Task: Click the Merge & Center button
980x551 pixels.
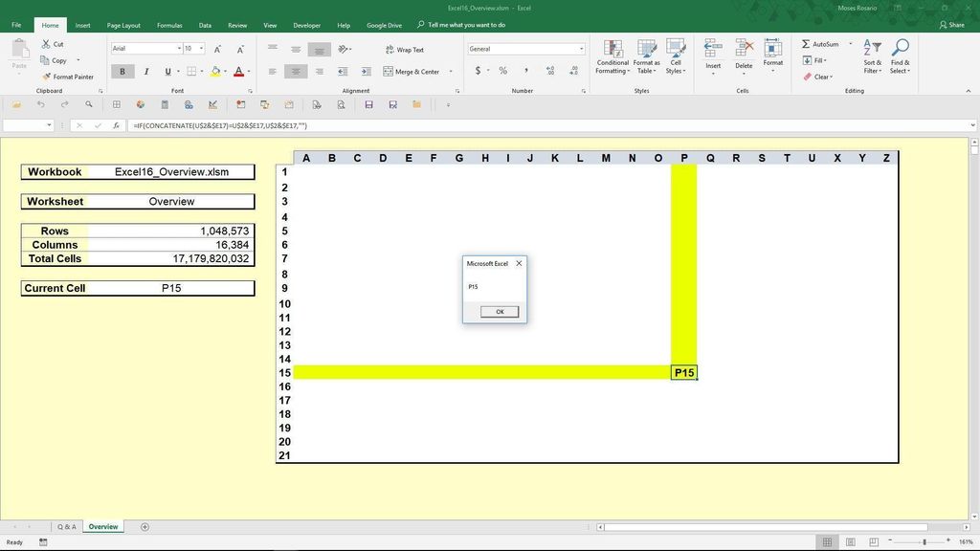Action: pyautogui.click(x=412, y=71)
